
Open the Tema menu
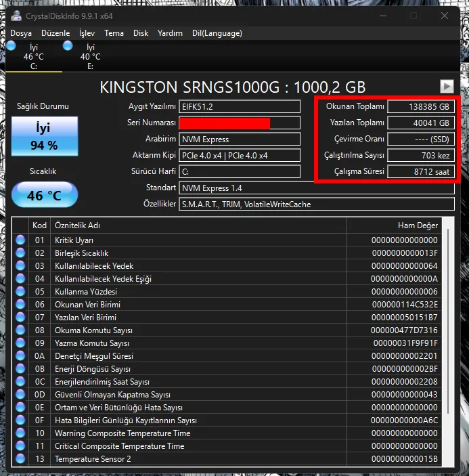pyautogui.click(x=114, y=33)
